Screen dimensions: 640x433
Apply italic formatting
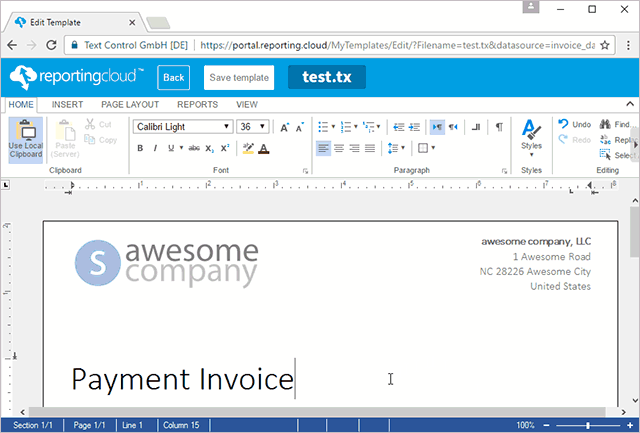pos(155,148)
